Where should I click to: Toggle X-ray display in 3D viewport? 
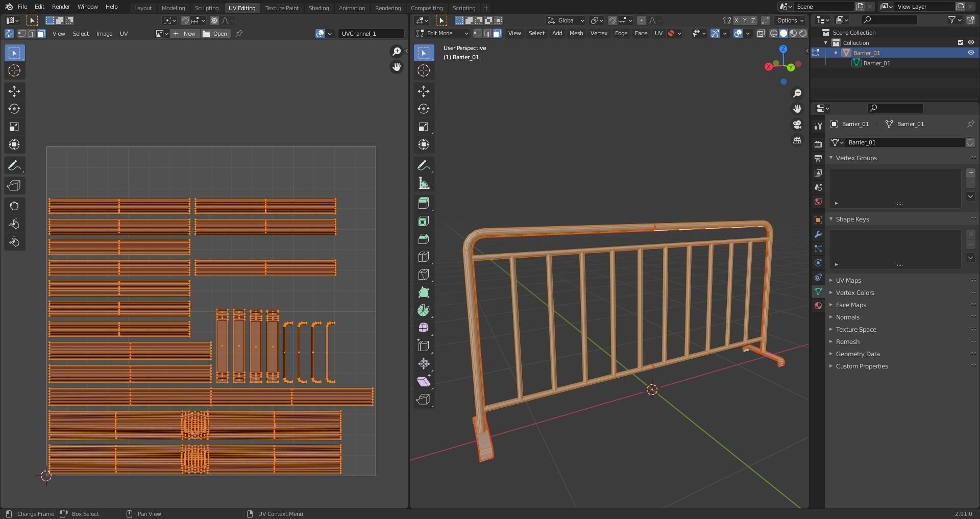[x=761, y=33]
